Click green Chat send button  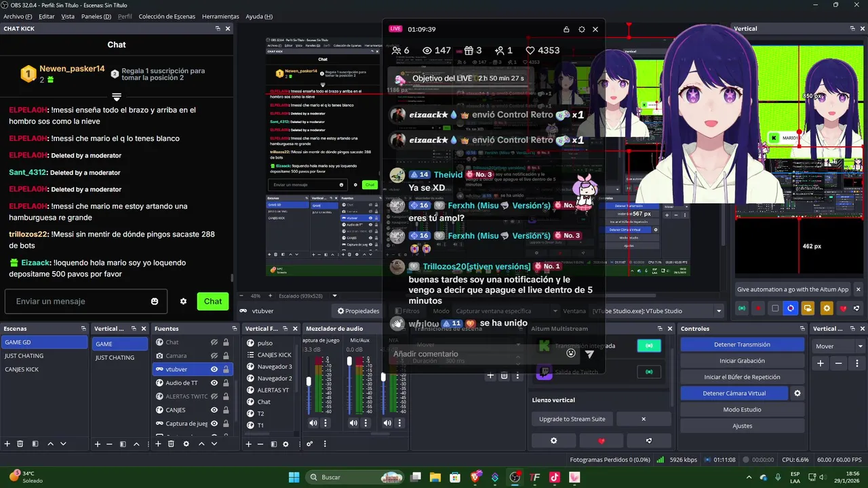click(213, 302)
